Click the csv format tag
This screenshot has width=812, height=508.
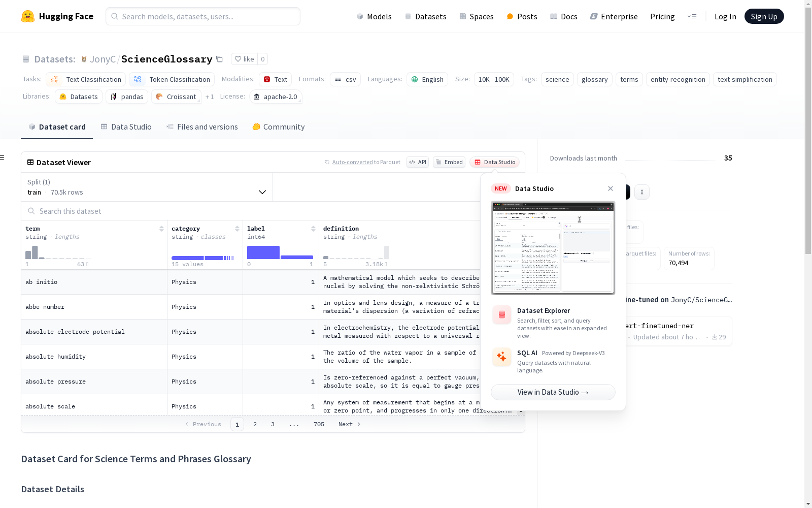pyautogui.click(x=346, y=79)
